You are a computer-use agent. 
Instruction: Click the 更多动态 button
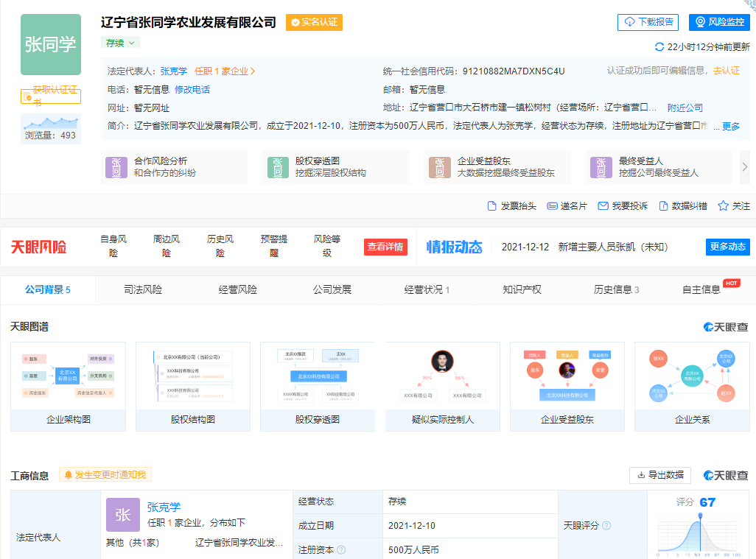727,247
